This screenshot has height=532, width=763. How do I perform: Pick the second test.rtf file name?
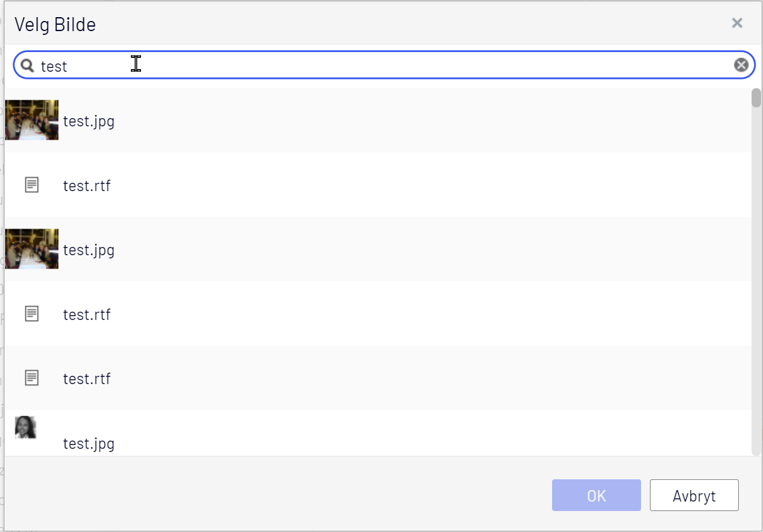coord(87,314)
